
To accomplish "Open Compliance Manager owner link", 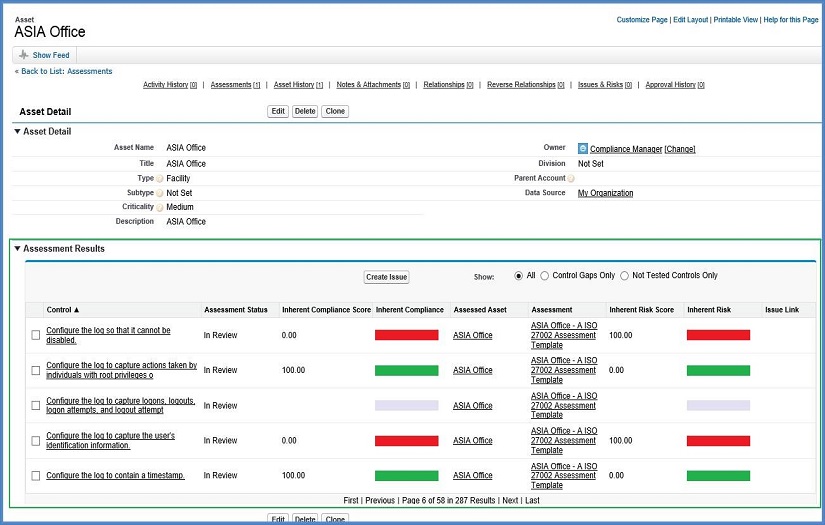I will click(x=626, y=149).
